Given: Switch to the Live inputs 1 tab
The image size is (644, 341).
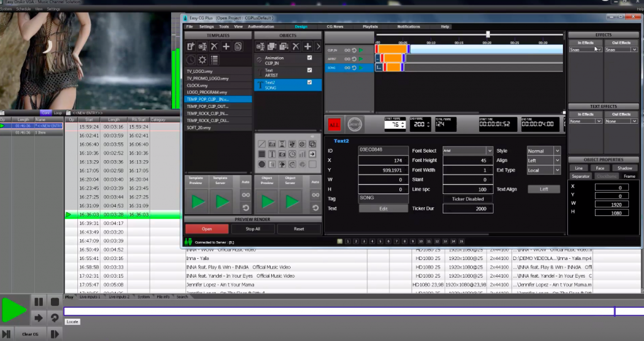Looking at the screenshot, I should pyautogui.click(x=89, y=296).
